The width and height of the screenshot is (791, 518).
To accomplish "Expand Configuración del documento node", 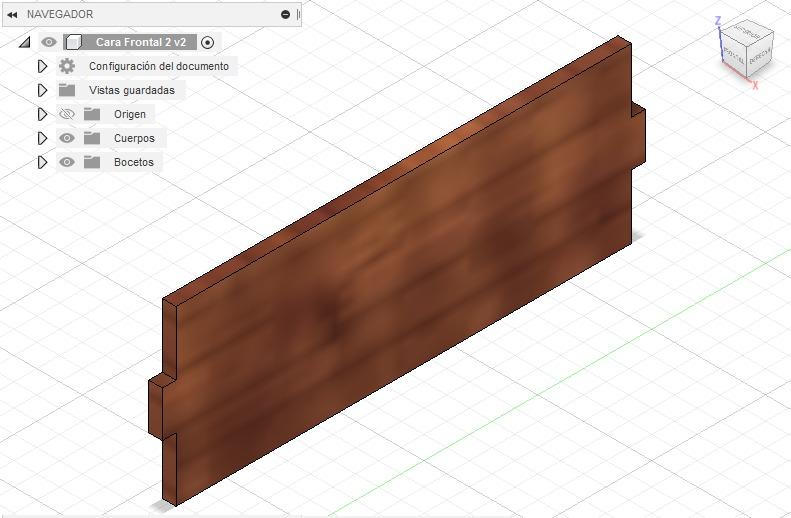I will 42,66.
